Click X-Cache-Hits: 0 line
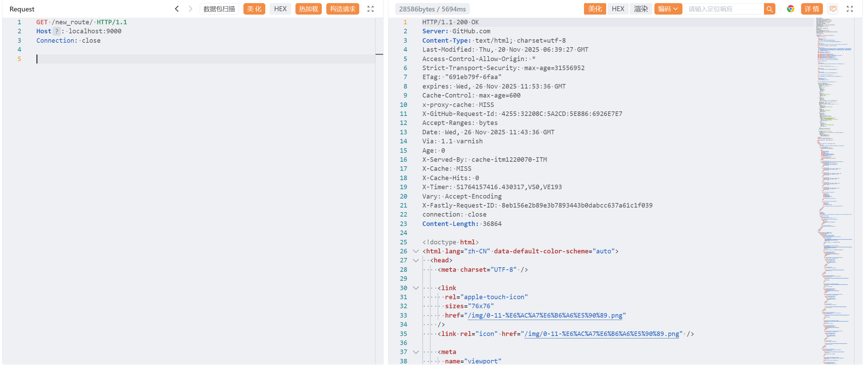This screenshot has width=868, height=370. coord(450,178)
